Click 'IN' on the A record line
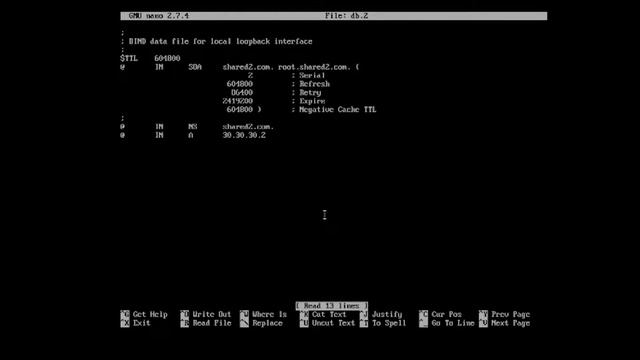This screenshot has height=360, width=640. 159,135
